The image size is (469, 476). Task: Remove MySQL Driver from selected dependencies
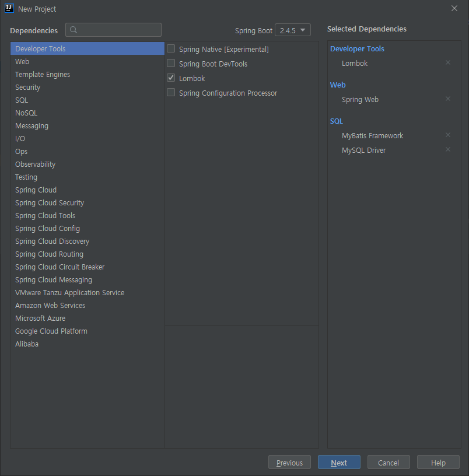tap(448, 149)
